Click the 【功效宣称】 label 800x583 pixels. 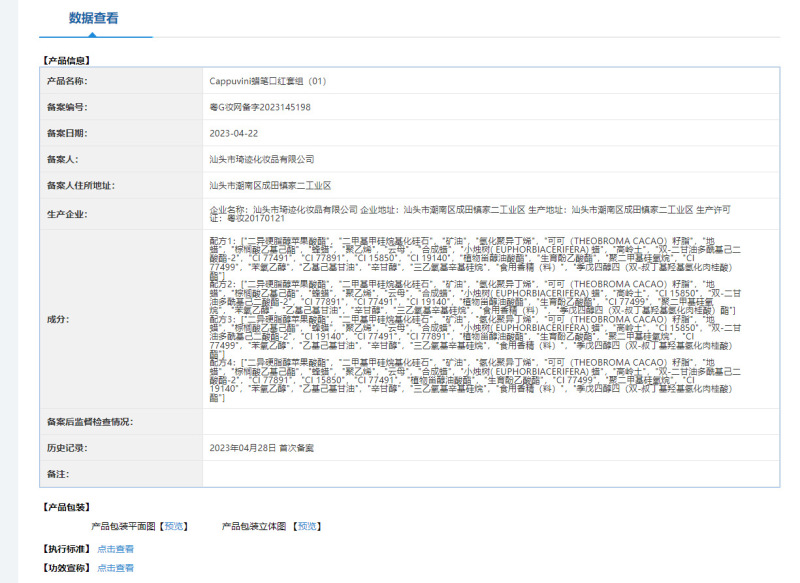click(x=66, y=568)
